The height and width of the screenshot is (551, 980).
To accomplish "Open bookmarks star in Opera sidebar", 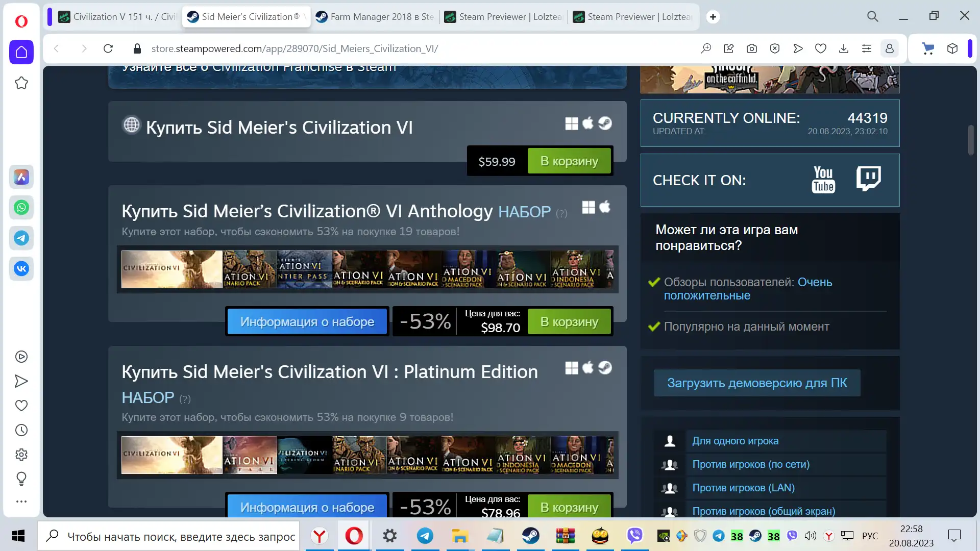I will click(21, 83).
